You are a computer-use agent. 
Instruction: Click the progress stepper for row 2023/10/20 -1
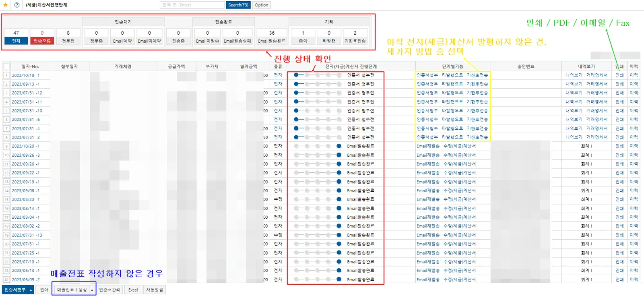(318, 146)
